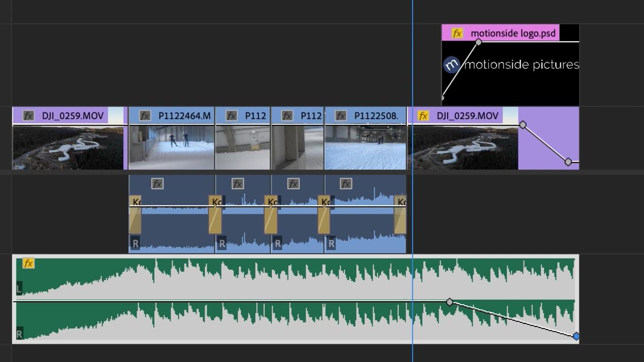This screenshot has width=644, height=362.
Task: Select top opacity keyframe on motionside logo clip
Action: (x=479, y=42)
